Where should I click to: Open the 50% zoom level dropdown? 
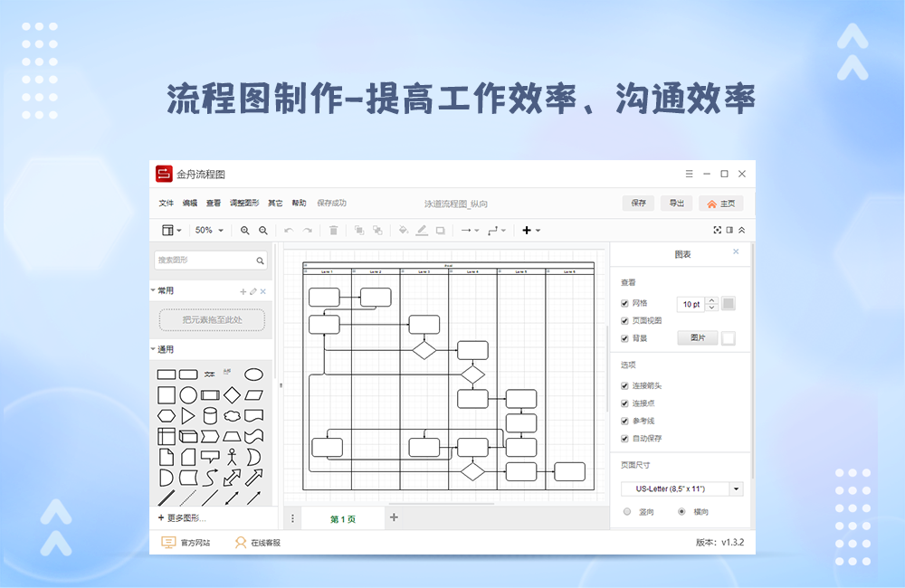[x=210, y=230]
